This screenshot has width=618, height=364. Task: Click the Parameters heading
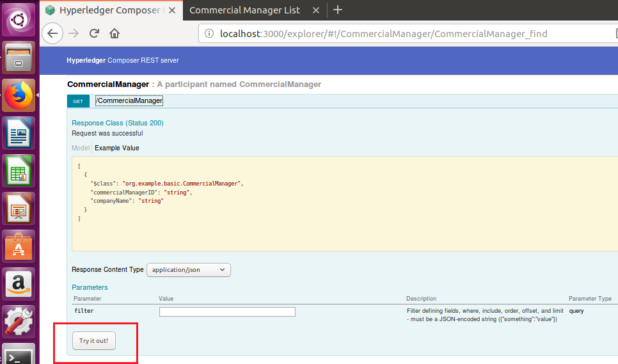90,288
